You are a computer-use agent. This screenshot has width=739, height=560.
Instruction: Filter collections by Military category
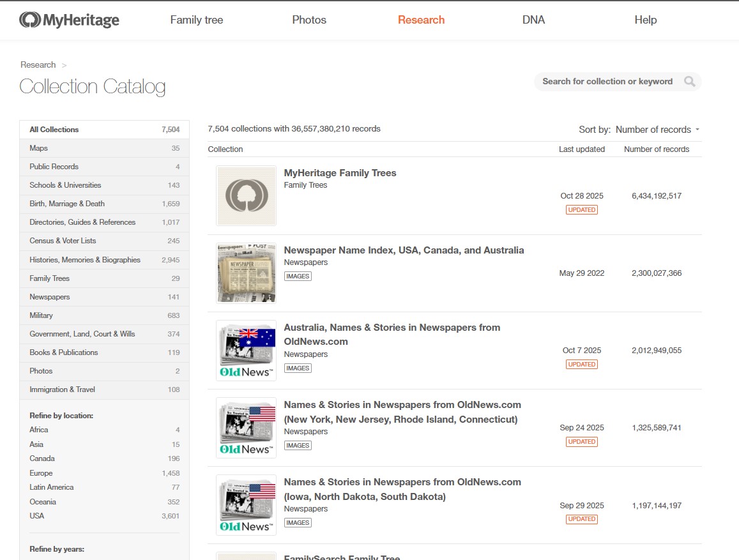41,315
